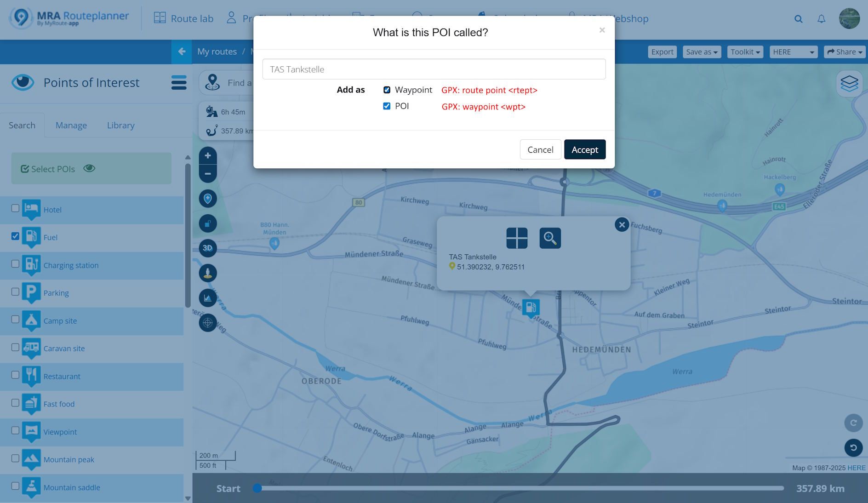Click the Cancel button
Screen dimensions: 868x503
point(540,149)
